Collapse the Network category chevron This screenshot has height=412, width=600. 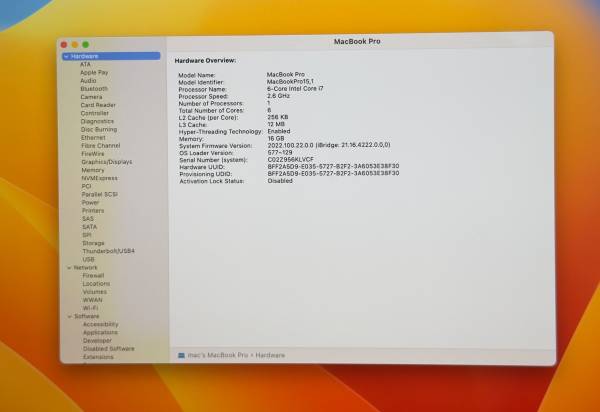[67, 267]
